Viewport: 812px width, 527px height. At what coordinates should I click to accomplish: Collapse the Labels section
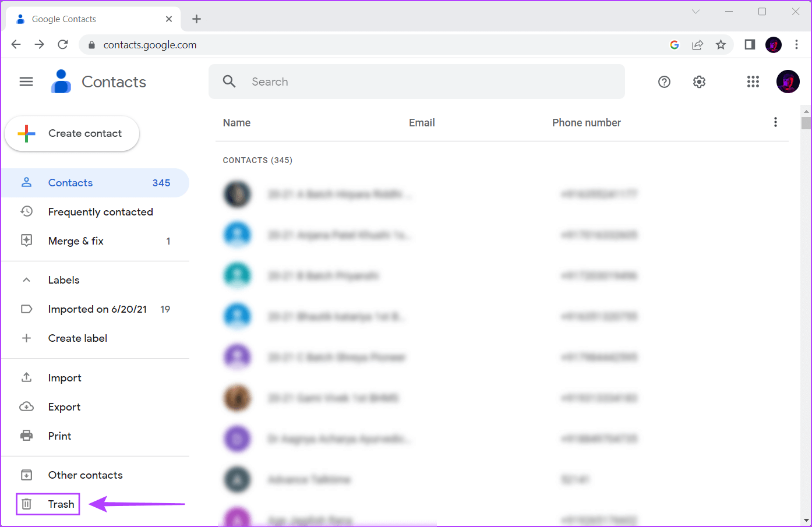26,280
